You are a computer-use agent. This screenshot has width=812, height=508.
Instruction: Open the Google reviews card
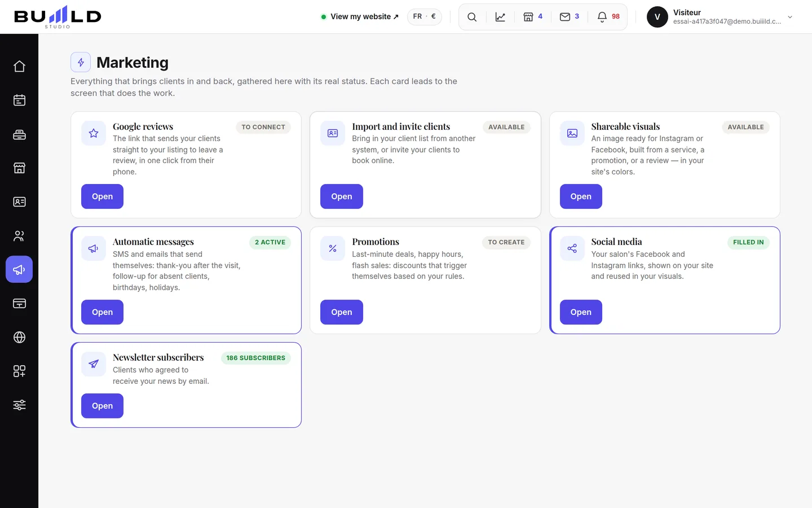(x=102, y=196)
